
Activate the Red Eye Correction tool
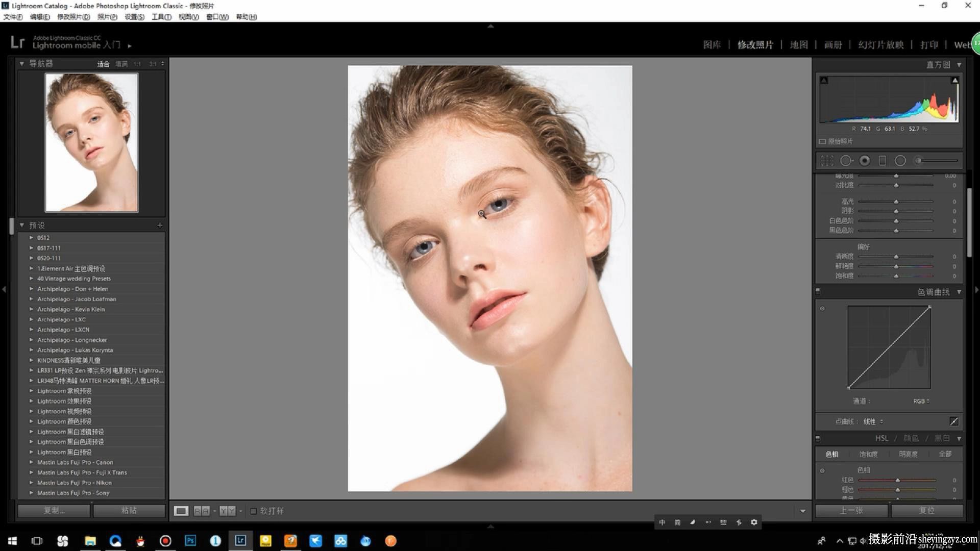click(865, 161)
